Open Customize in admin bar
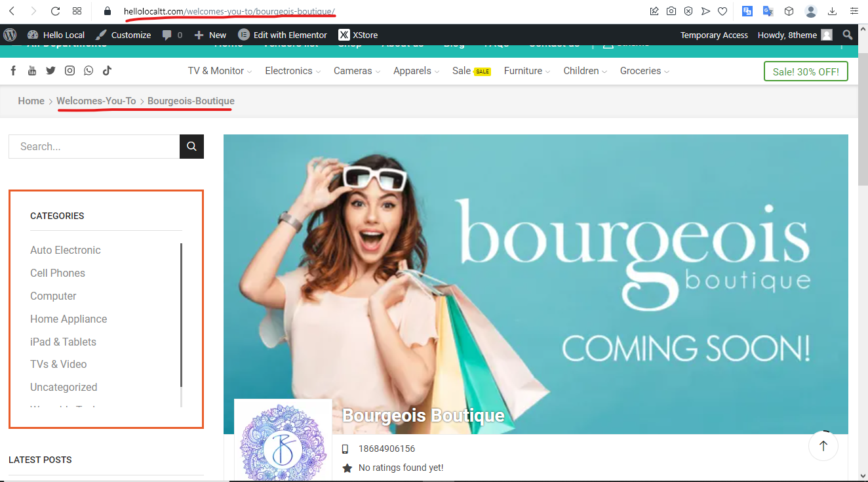This screenshot has width=868, height=482. click(x=123, y=35)
